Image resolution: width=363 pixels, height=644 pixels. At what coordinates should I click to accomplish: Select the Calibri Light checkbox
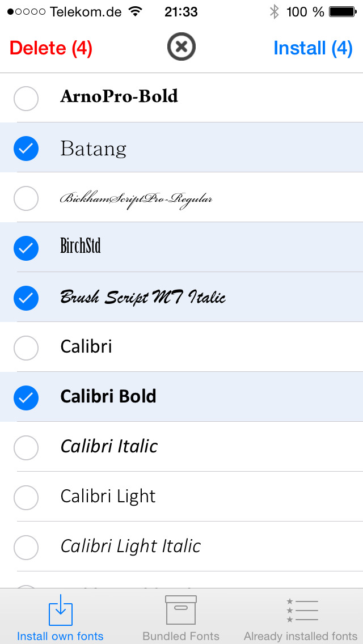tap(26, 498)
